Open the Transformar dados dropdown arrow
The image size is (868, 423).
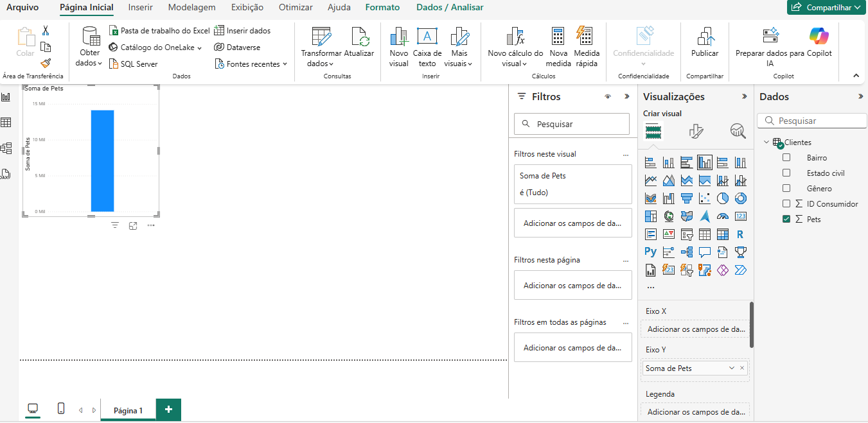pyautogui.click(x=332, y=64)
